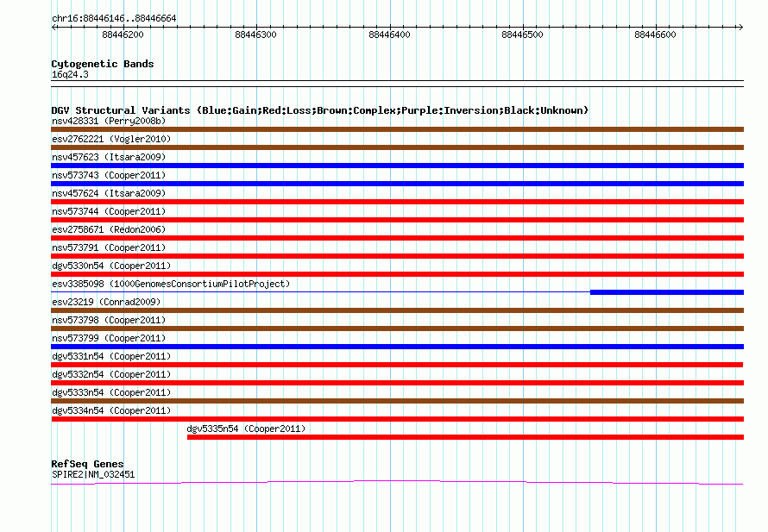This screenshot has width=768, height=532.
Task: Click the short red bar under dgv5335n54
Action: tap(465, 437)
